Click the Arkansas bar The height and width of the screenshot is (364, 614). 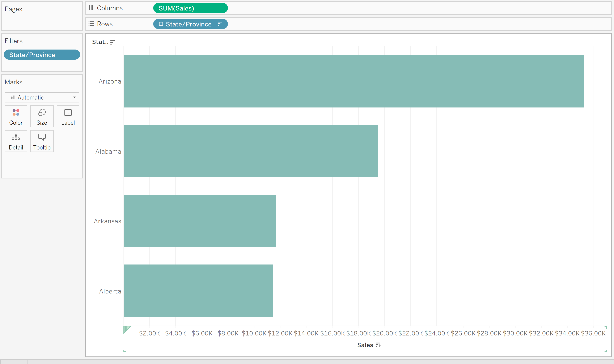(x=200, y=221)
